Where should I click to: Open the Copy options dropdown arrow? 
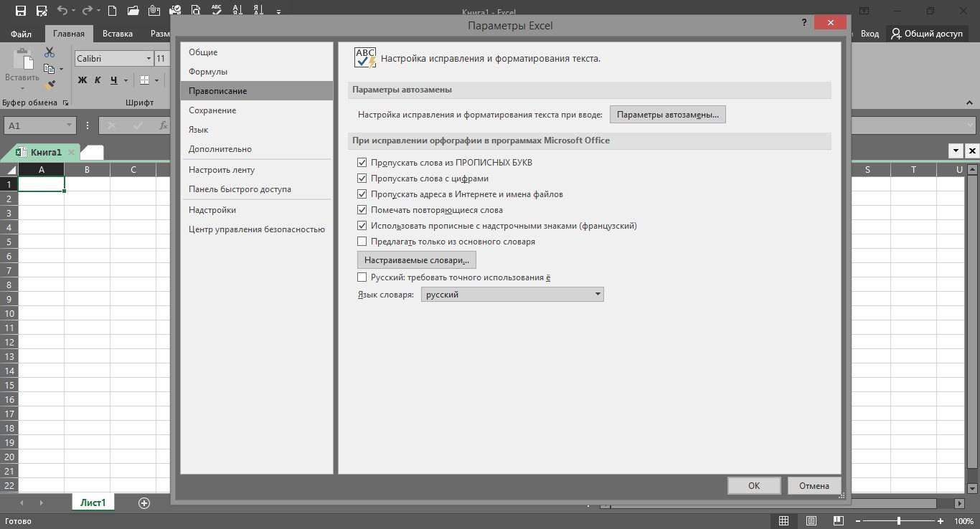click(x=61, y=70)
